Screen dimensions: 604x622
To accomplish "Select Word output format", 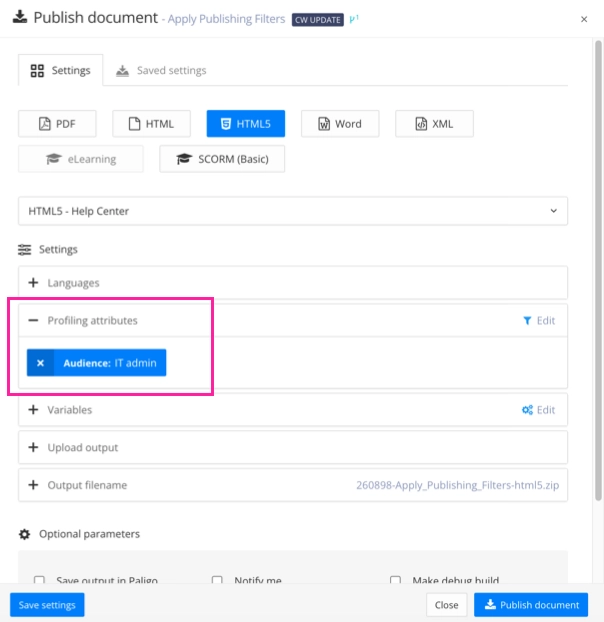I will point(340,124).
